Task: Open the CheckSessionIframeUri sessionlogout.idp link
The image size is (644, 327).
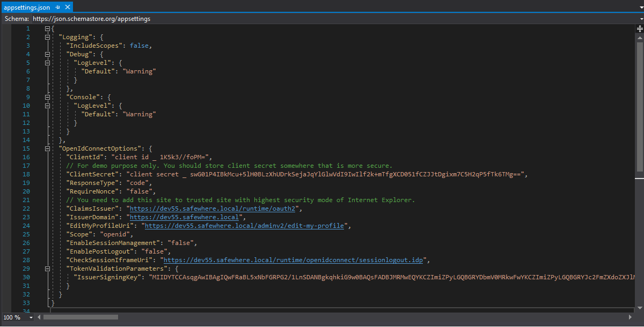Action: pos(293,260)
